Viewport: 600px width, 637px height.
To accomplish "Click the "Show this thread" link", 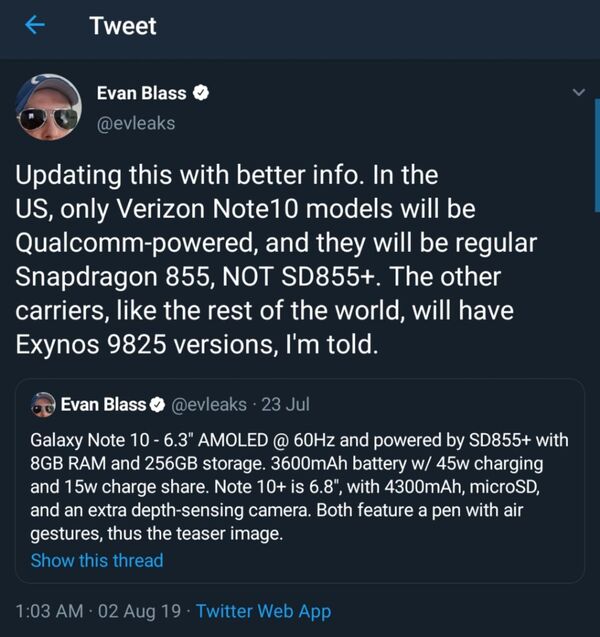I will (97, 560).
